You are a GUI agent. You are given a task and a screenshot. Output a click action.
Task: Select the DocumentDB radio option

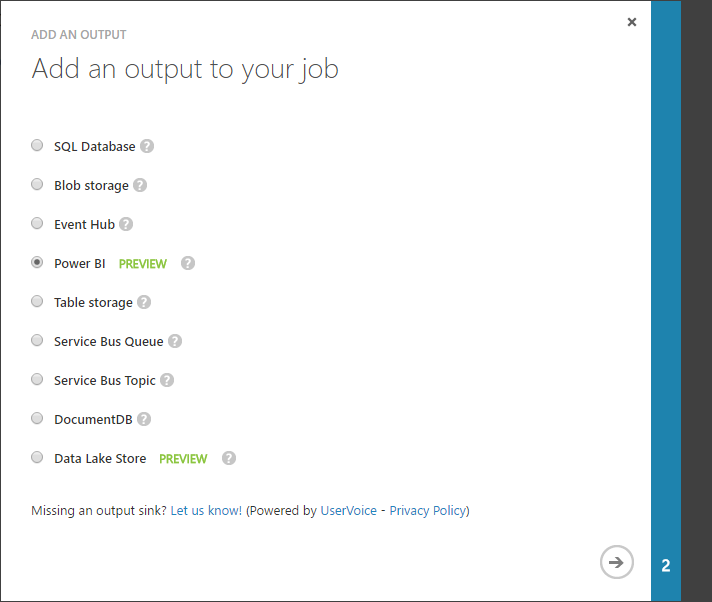point(37,418)
